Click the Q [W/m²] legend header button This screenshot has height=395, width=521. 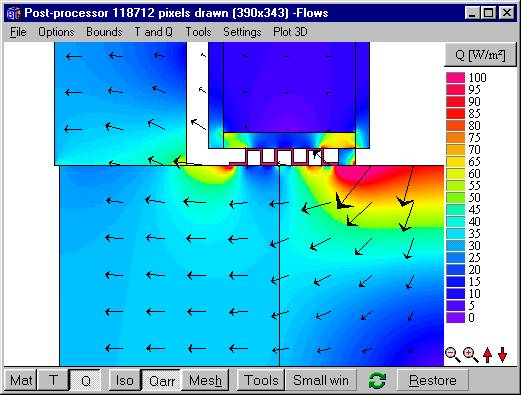[x=480, y=55]
